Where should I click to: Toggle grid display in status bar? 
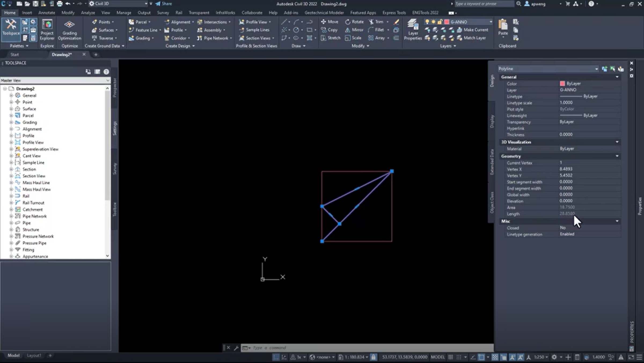tap(451, 357)
